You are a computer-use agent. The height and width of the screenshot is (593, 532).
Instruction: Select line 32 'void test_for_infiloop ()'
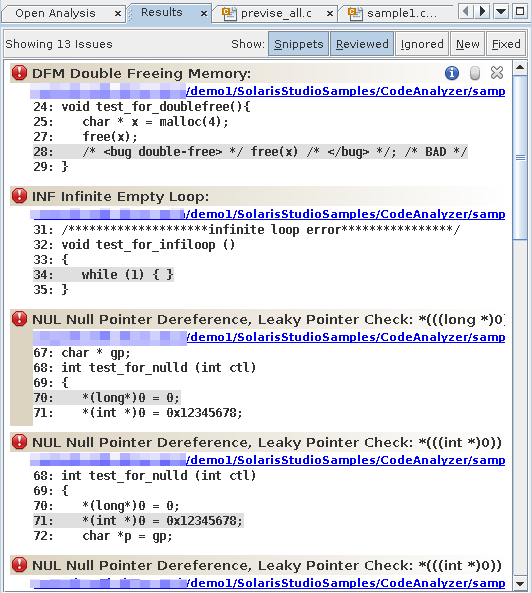tap(134, 245)
